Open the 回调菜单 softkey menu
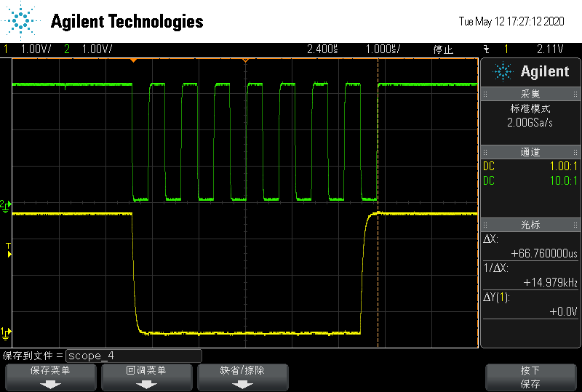 pyautogui.click(x=147, y=377)
